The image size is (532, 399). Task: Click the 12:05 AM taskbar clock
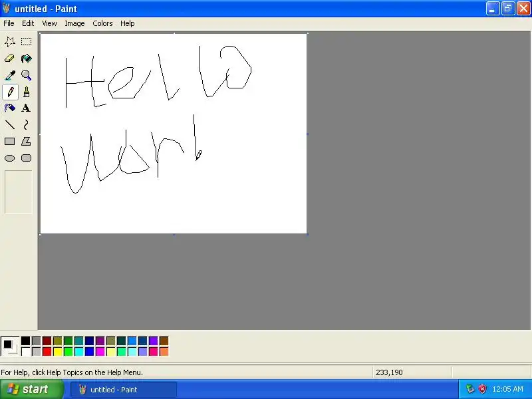(x=507, y=389)
